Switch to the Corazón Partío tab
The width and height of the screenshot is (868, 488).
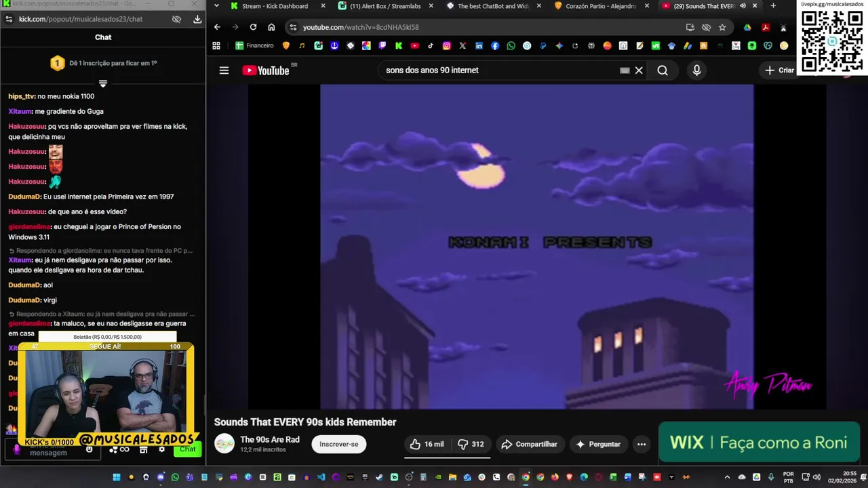point(601,6)
